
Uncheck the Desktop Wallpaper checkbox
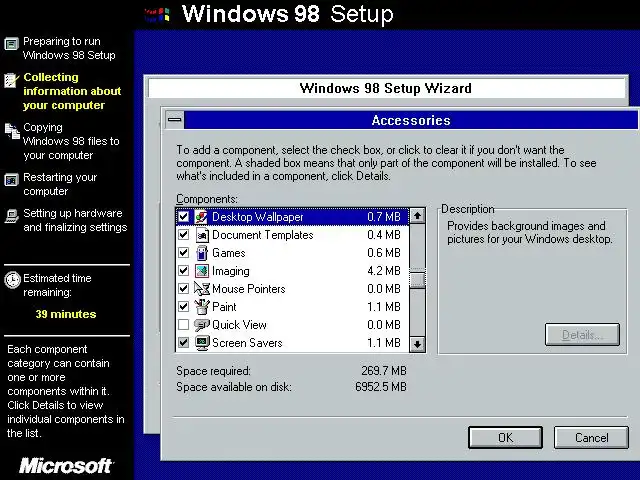click(184, 217)
